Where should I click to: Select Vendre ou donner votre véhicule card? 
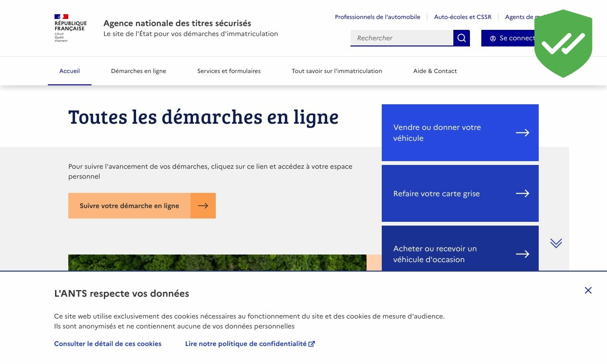(460, 133)
